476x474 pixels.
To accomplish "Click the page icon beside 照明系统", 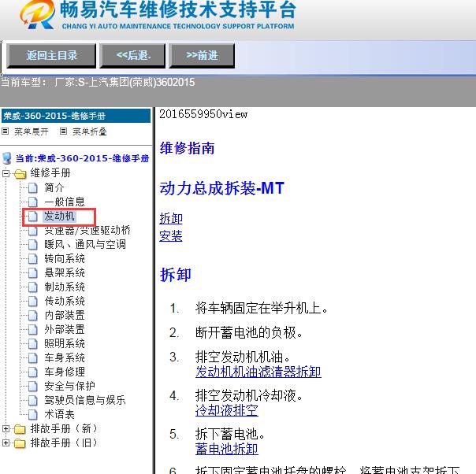I will click(x=33, y=344).
